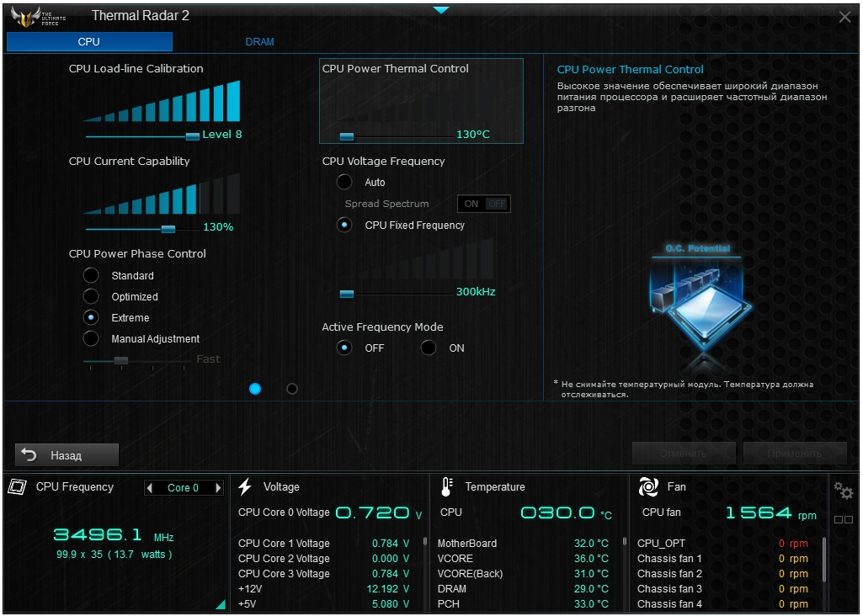Go to the second settings page dot
Screen dimensions: 863x616
[292, 389]
